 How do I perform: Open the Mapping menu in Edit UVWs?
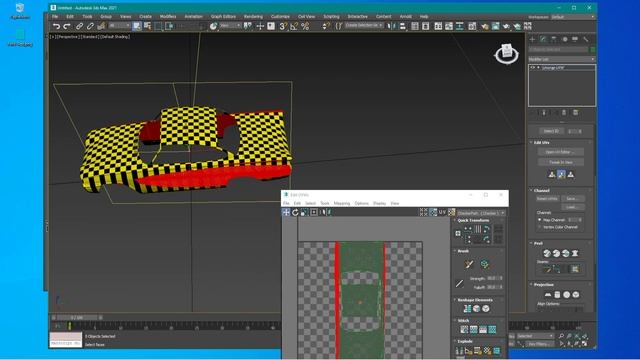click(342, 203)
